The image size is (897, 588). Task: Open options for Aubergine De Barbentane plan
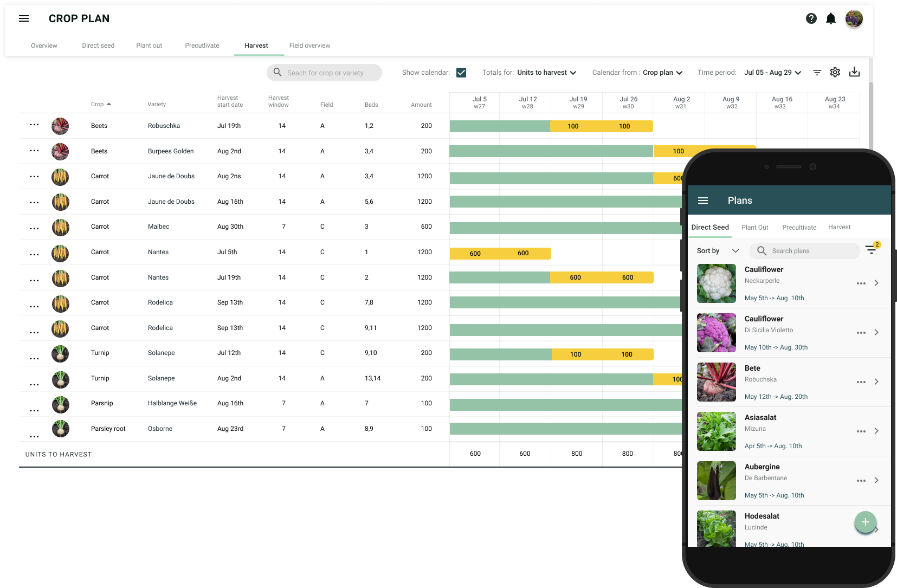pyautogui.click(x=861, y=481)
